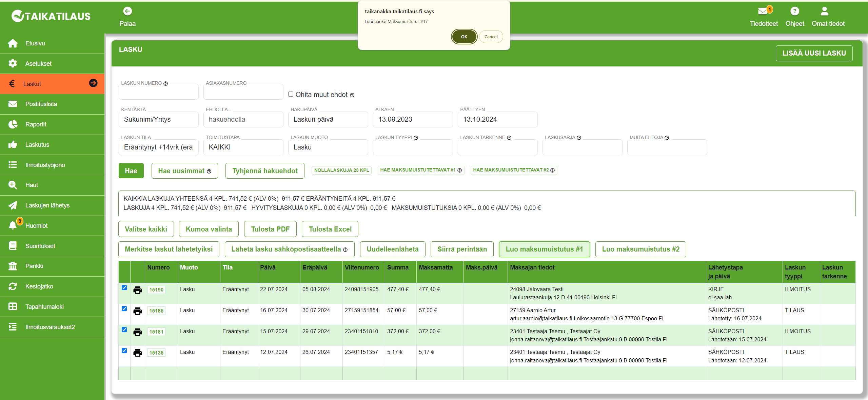Click the Raportit pie chart icon
This screenshot has height=400, width=868.
(x=13, y=124)
